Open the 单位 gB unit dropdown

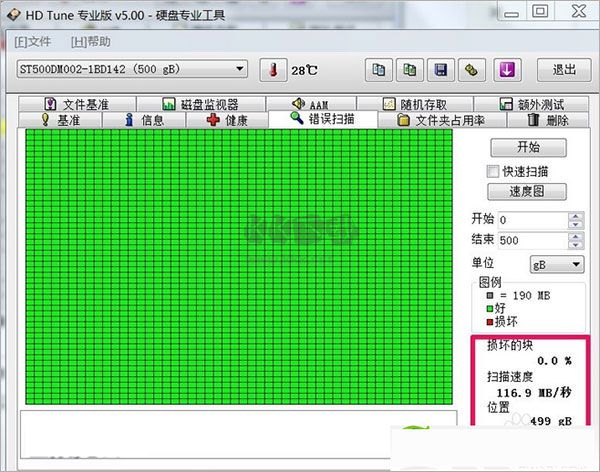tap(557, 265)
